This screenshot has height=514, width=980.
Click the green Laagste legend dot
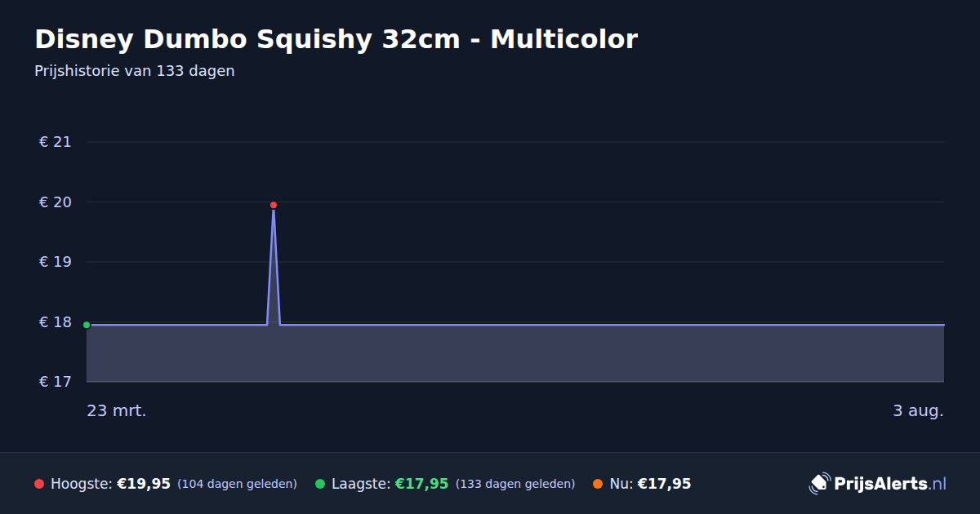tap(320, 484)
